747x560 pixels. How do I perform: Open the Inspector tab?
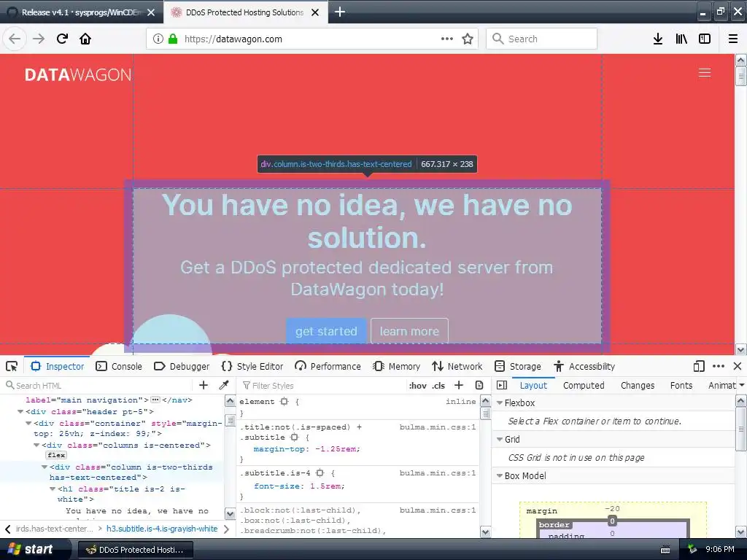[x=57, y=366]
